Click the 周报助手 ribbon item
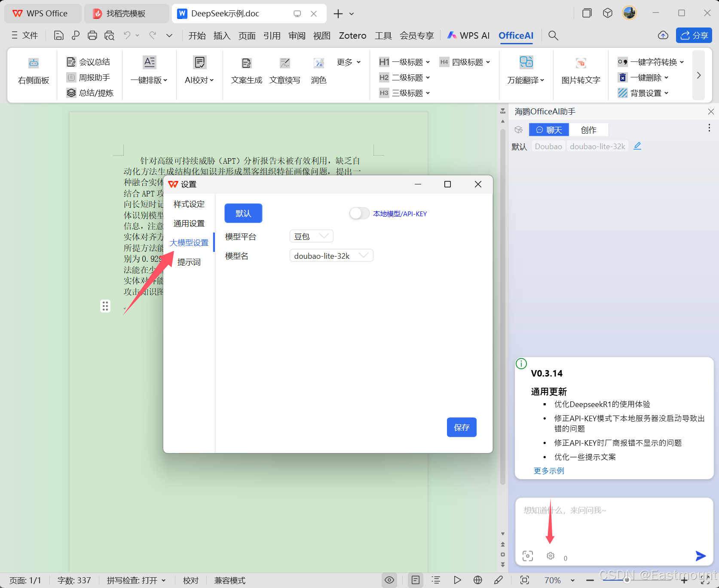This screenshot has width=719, height=588. coord(89,77)
